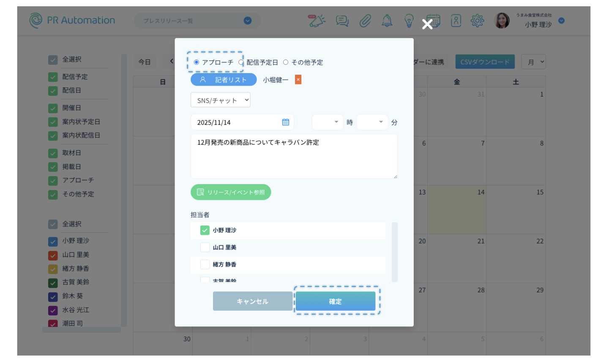Viewport: 606px width, 364px height.
Task: Expand the minute (分) dropdown
Action: point(372,122)
